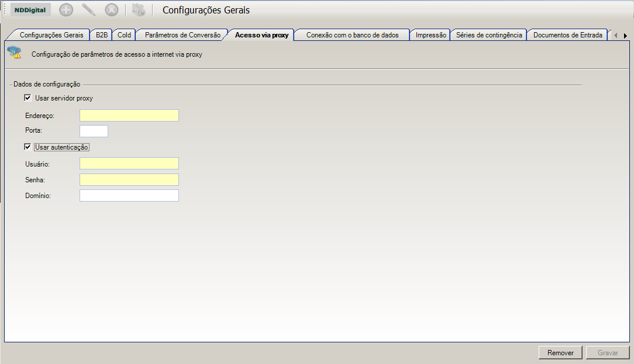This screenshot has width=634, height=364.
Task: Click the add (plus) toolbar icon
Action: (x=66, y=10)
